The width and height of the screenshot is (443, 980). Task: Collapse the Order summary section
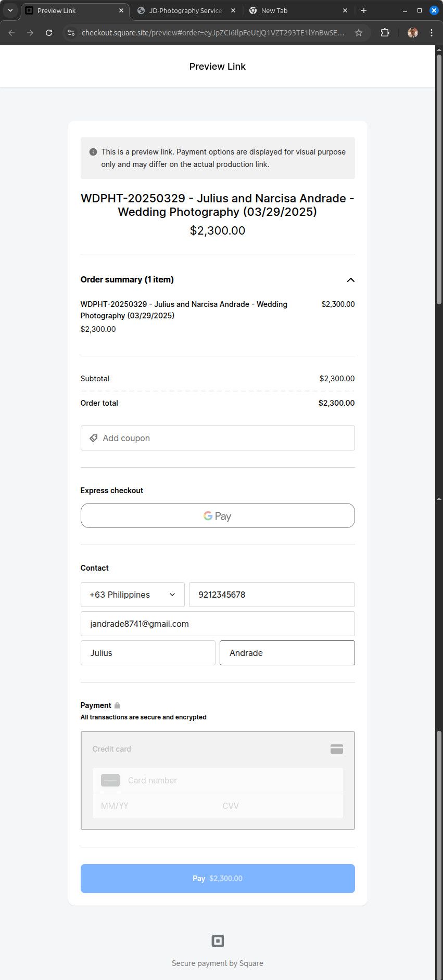[x=350, y=280]
